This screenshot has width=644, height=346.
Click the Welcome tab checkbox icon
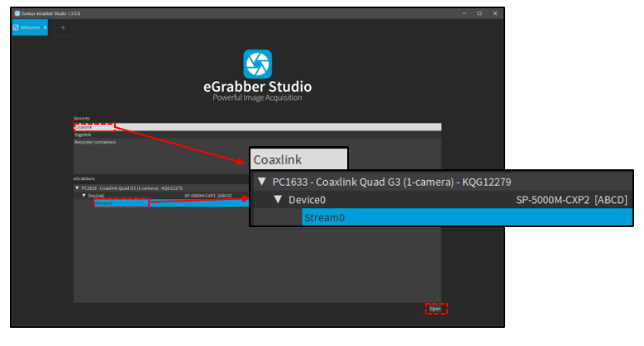click(x=16, y=27)
